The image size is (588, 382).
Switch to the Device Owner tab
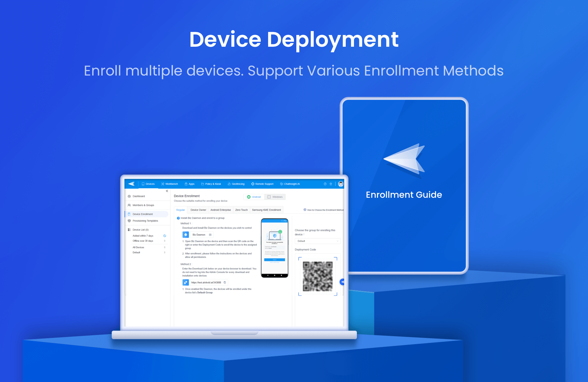coord(198,210)
